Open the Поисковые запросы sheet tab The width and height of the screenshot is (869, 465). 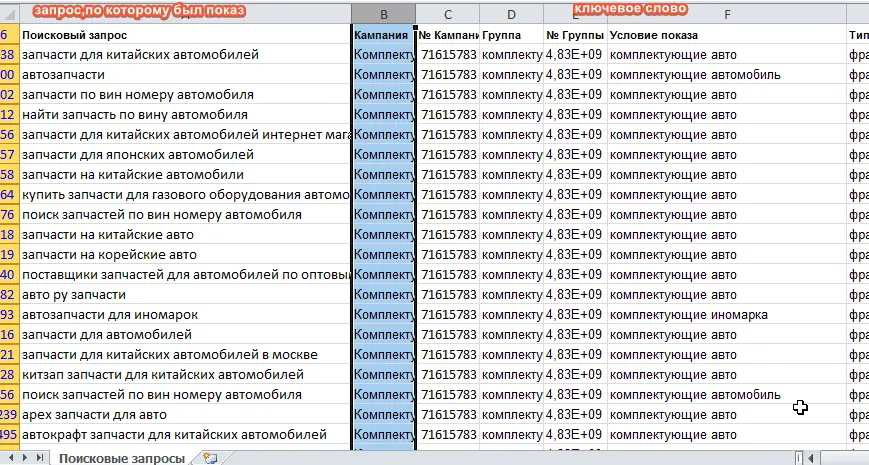[x=121, y=458]
